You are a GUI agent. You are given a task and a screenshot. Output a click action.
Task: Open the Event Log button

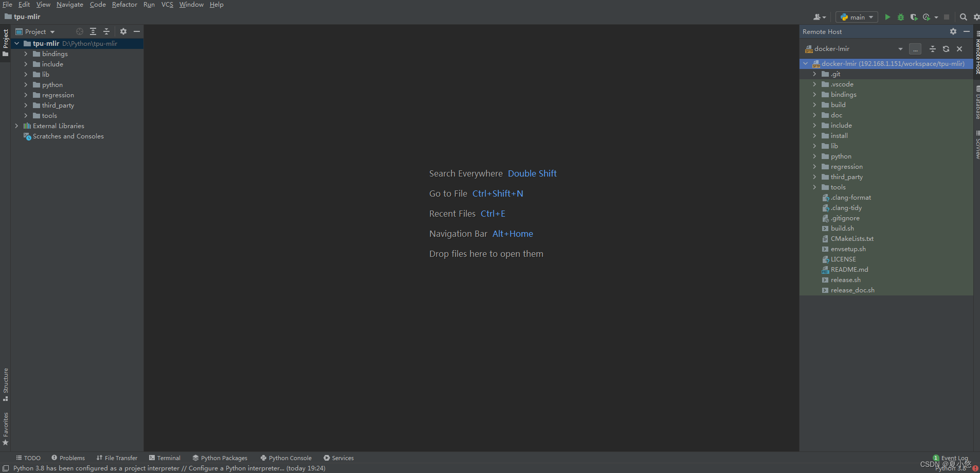[x=951, y=458]
